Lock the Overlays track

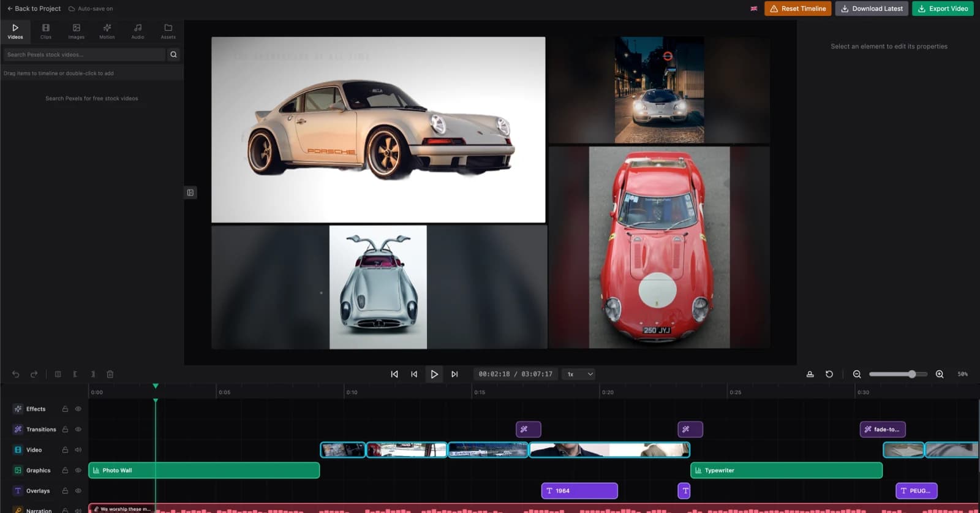(x=65, y=491)
